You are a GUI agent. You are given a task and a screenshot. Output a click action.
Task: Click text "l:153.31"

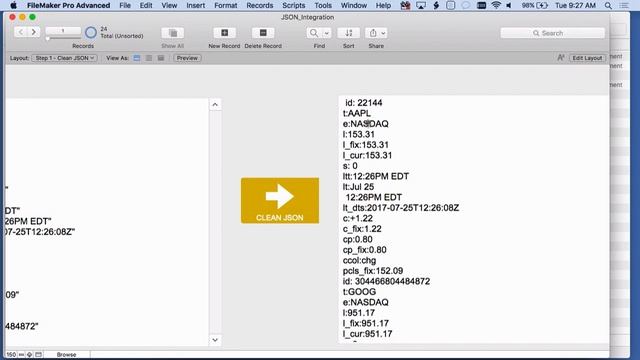(x=359, y=134)
